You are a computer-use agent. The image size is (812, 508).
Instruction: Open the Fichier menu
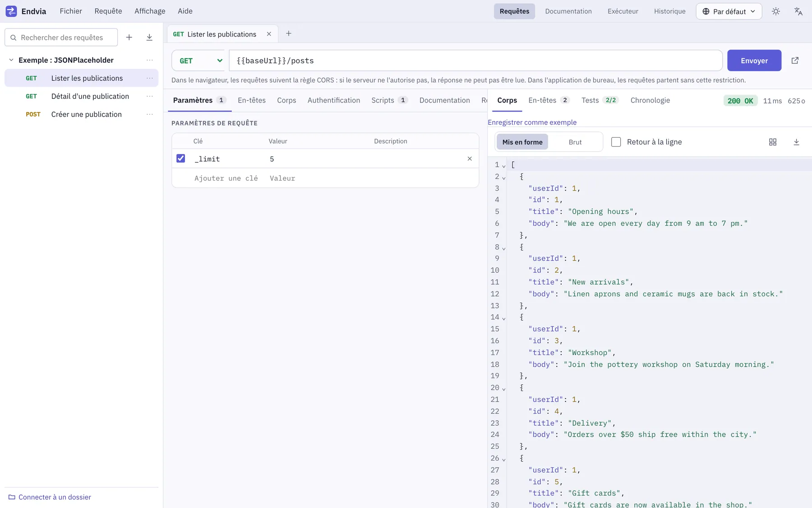71,11
